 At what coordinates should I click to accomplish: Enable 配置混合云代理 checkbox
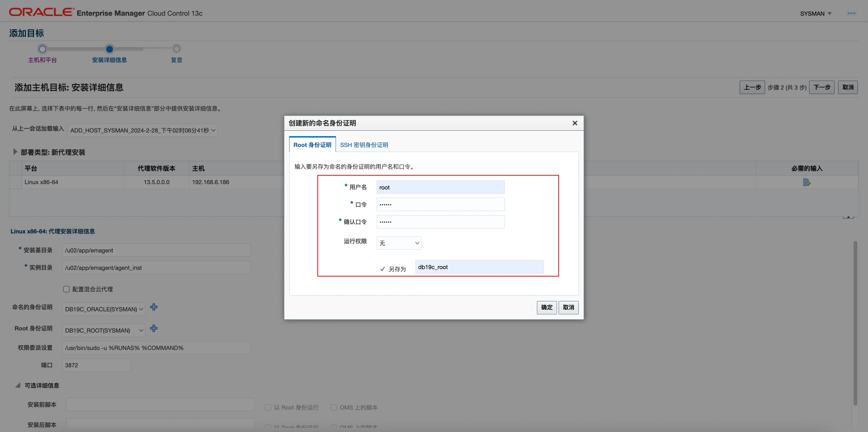66,289
